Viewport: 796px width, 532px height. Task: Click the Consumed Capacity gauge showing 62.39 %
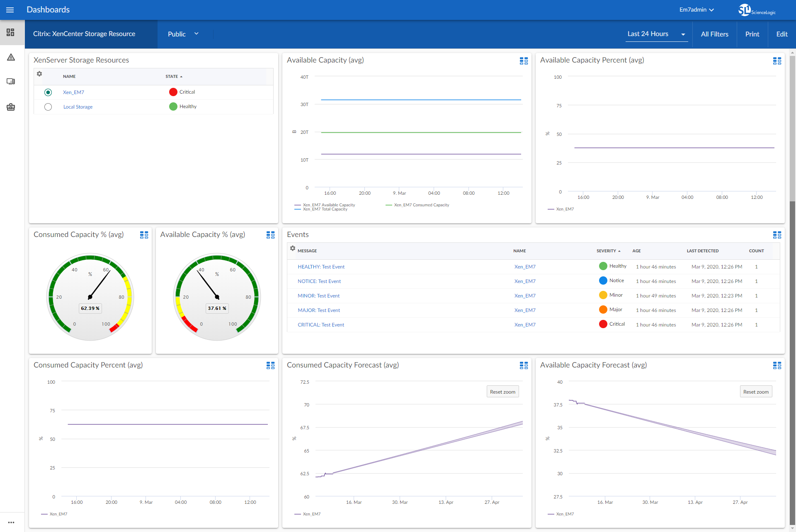(x=90, y=297)
